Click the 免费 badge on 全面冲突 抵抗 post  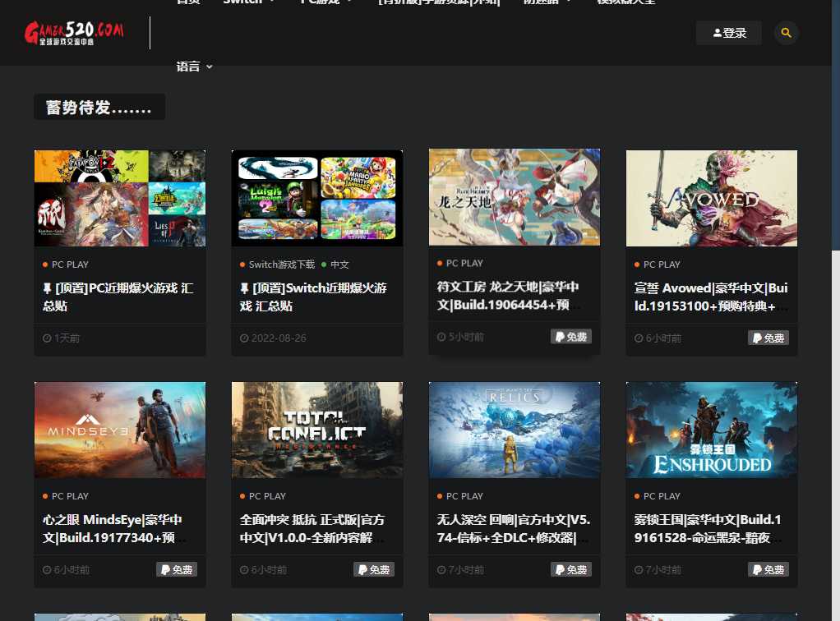(x=374, y=569)
